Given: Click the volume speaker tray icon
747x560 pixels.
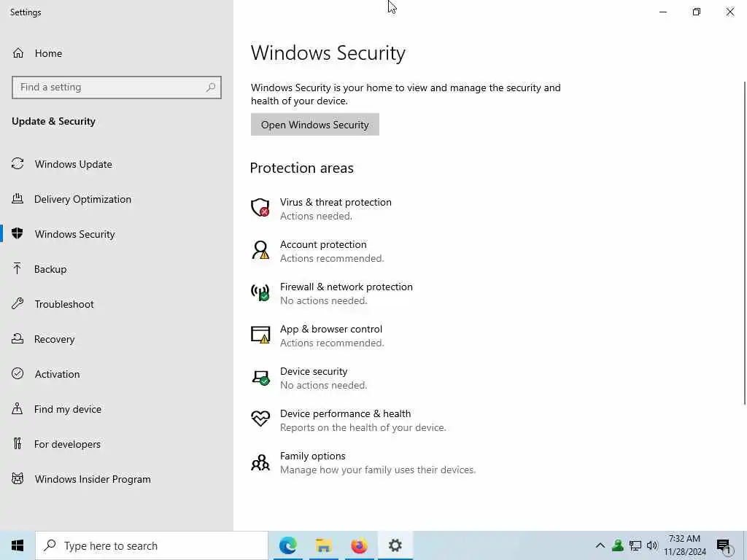Looking at the screenshot, I should tap(652, 545).
